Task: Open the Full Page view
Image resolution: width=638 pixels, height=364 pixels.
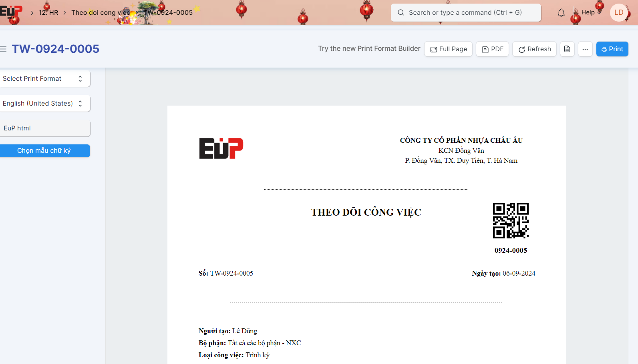Action: pos(448,49)
